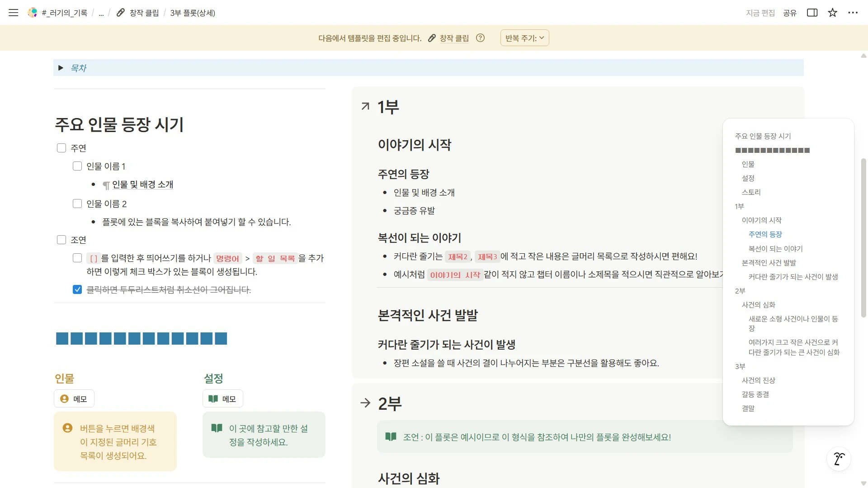Open the 반복 주기 dropdown
This screenshot has height=488, width=868.
click(524, 38)
